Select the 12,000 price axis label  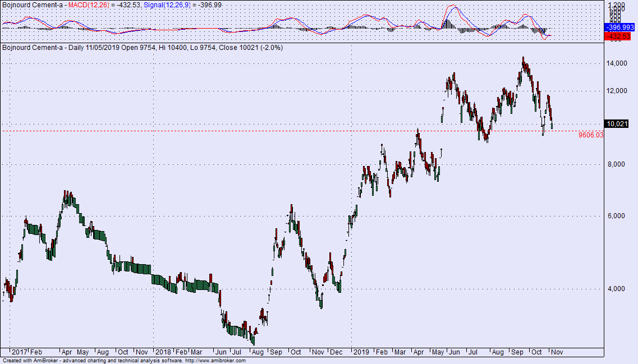pyautogui.click(x=617, y=91)
